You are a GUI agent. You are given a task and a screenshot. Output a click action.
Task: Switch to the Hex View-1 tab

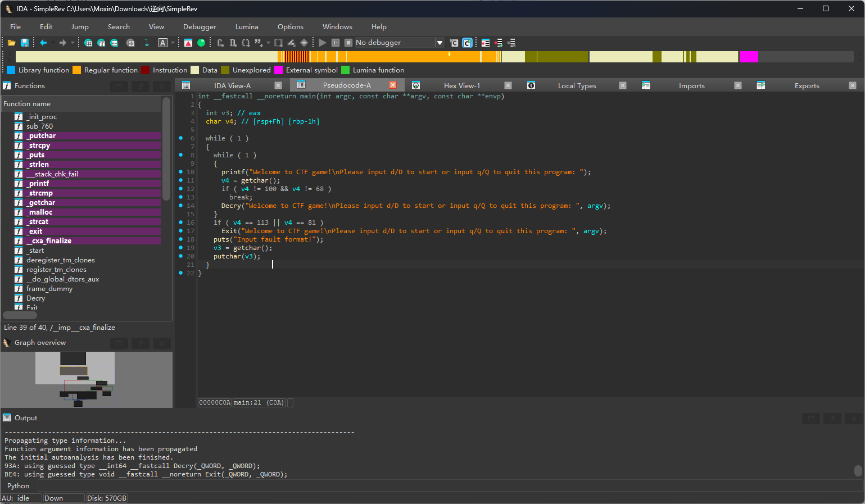[x=461, y=85]
